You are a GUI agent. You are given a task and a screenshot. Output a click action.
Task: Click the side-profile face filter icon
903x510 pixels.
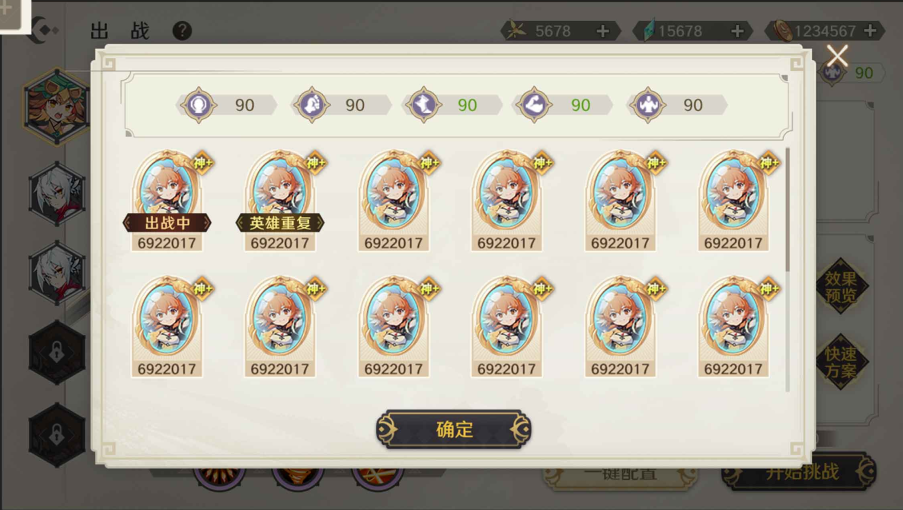point(312,105)
